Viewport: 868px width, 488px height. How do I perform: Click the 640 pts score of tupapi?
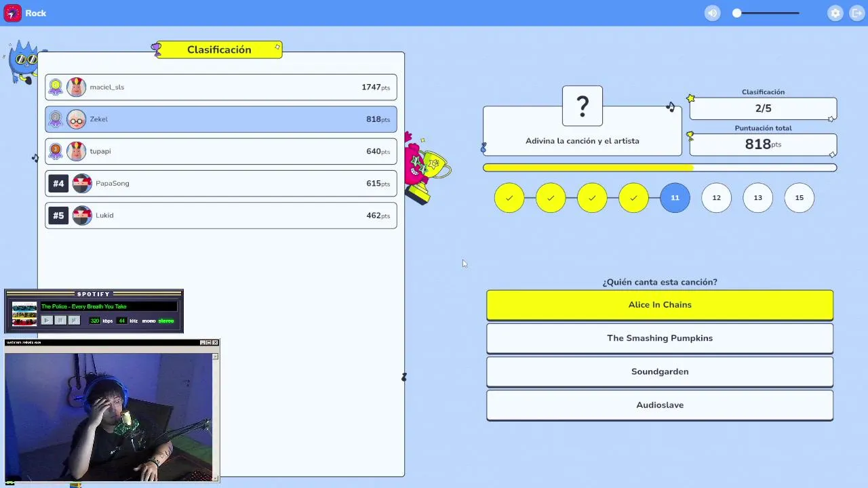pos(378,152)
